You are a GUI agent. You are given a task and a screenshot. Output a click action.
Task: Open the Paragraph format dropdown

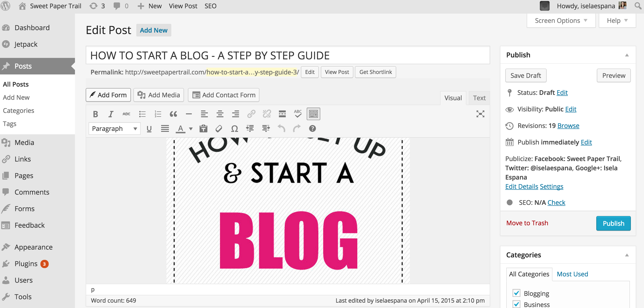coord(114,129)
